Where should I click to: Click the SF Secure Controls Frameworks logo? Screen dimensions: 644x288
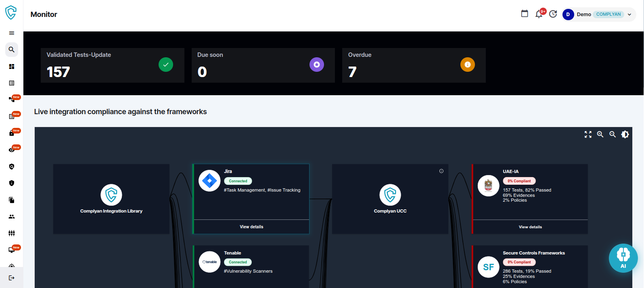pos(488,267)
